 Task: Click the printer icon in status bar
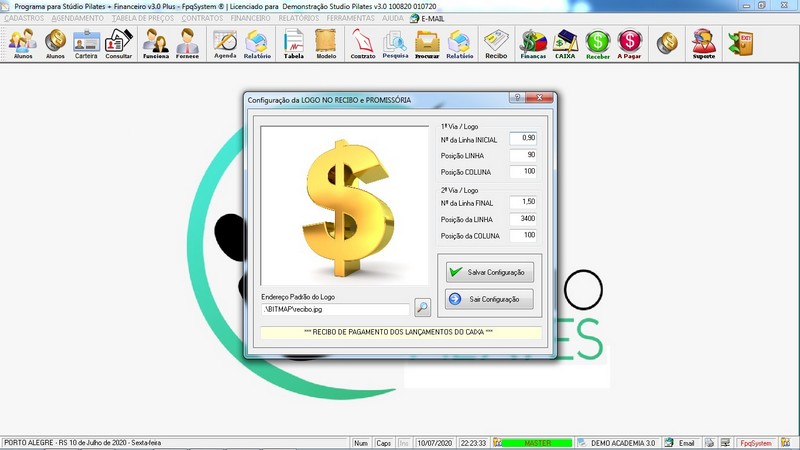[710, 443]
